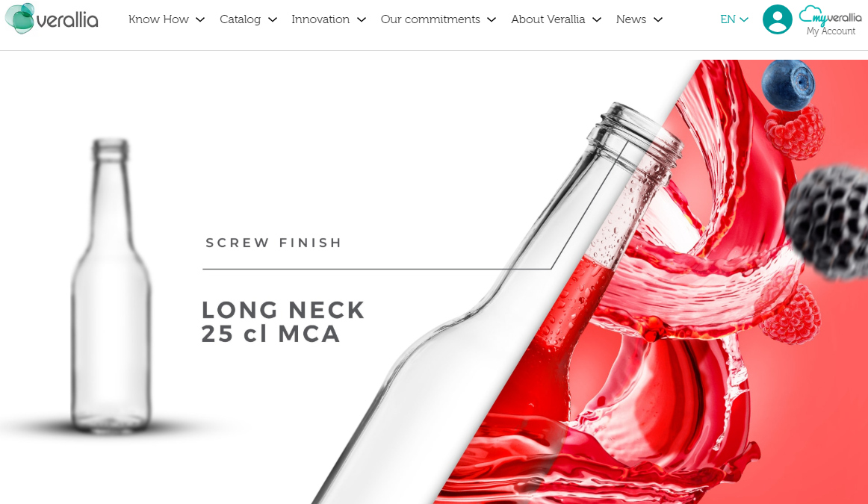Select the Innovation menu item
This screenshot has width=868, height=504.
point(320,19)
